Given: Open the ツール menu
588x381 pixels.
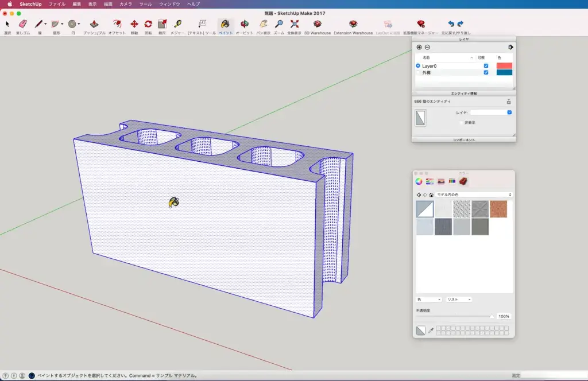Looking at the screenshot, I should coord(145,4).
